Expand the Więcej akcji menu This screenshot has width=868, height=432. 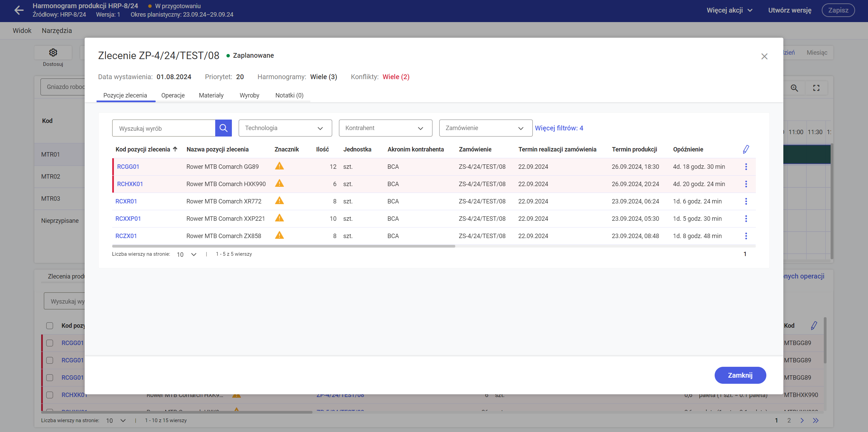[730, 11]
